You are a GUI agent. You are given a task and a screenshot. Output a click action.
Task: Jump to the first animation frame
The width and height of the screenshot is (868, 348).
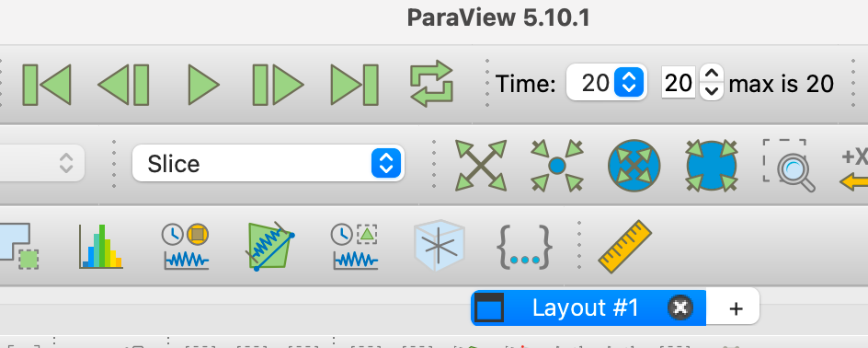coord(47,85)
